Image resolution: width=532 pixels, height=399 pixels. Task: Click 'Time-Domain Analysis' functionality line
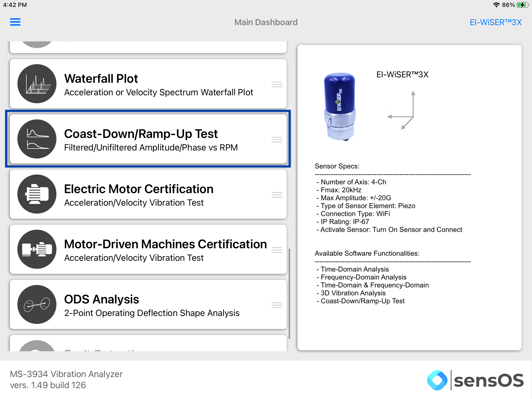click(x=353, y=269)
